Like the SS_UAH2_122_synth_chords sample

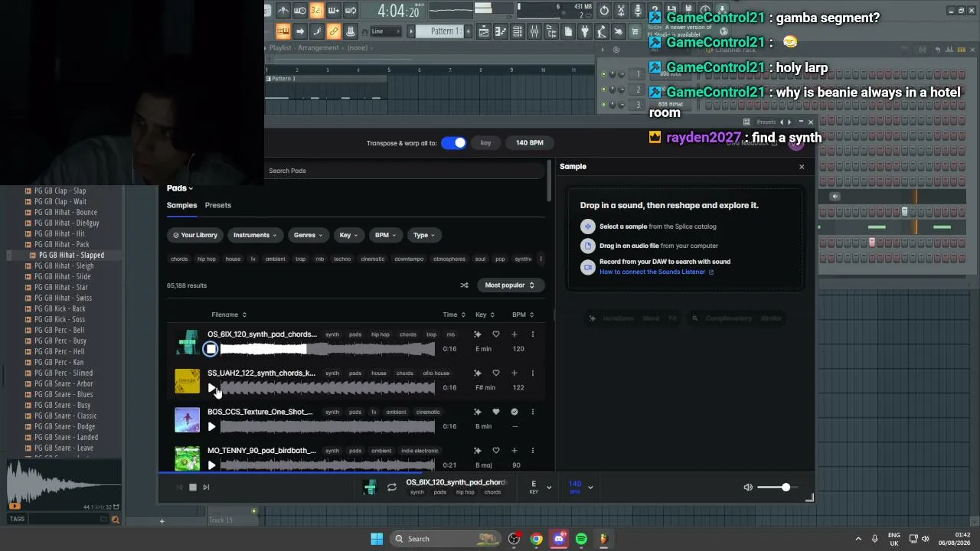click(x=496, y=373)
